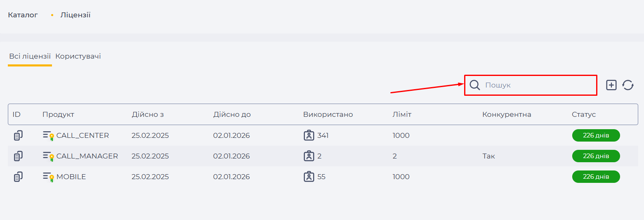The height and width of the screenshot is (220, 644).
Task: Open the CALL_MANAGER product row
Action: click(323, 156)
